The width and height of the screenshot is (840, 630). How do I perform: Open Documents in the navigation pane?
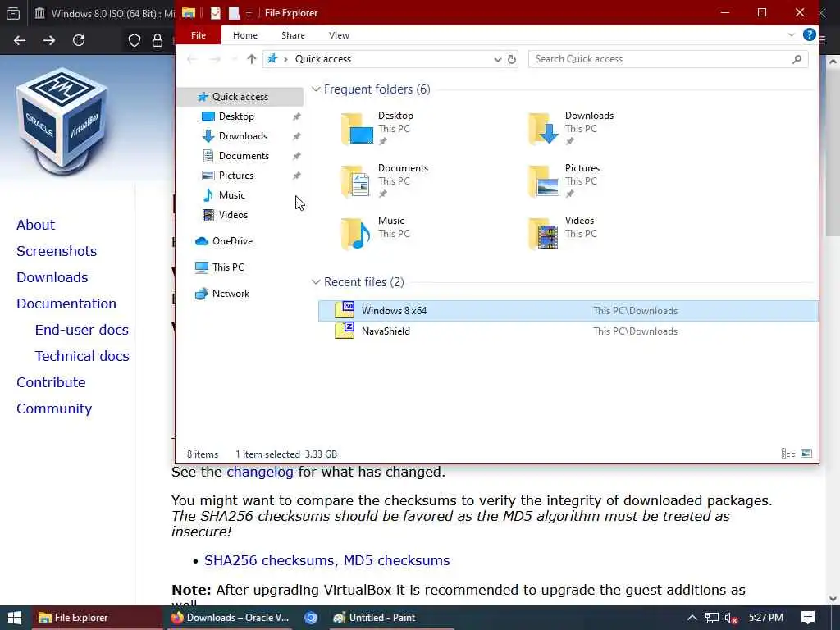pyautogui.click(x=244, y=156)
